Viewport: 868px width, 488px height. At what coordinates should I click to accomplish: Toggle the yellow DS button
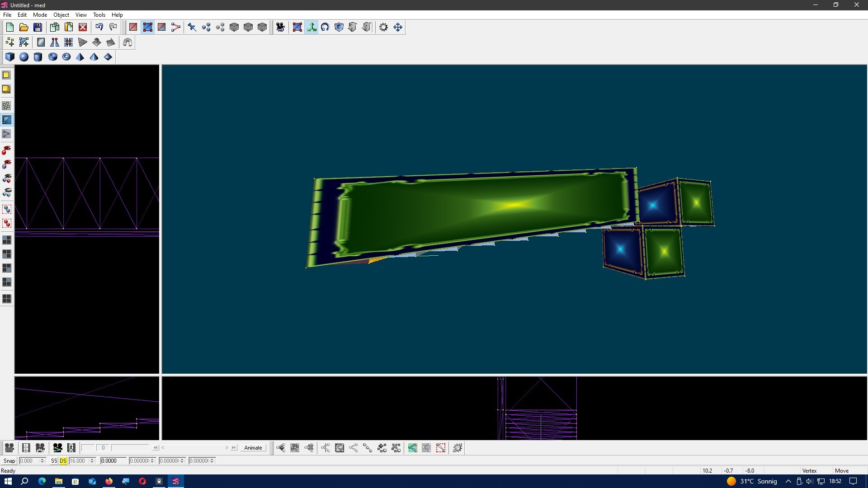point(63,461)
